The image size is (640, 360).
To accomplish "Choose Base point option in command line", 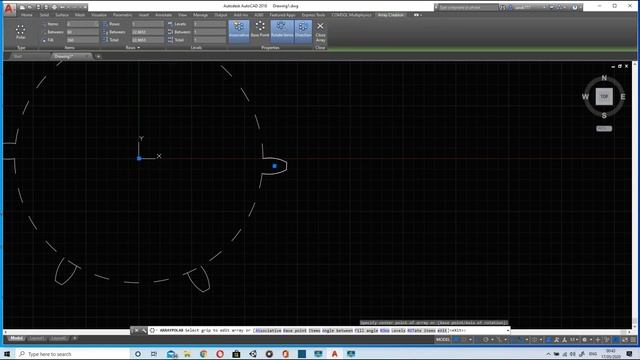I will 295,331.
